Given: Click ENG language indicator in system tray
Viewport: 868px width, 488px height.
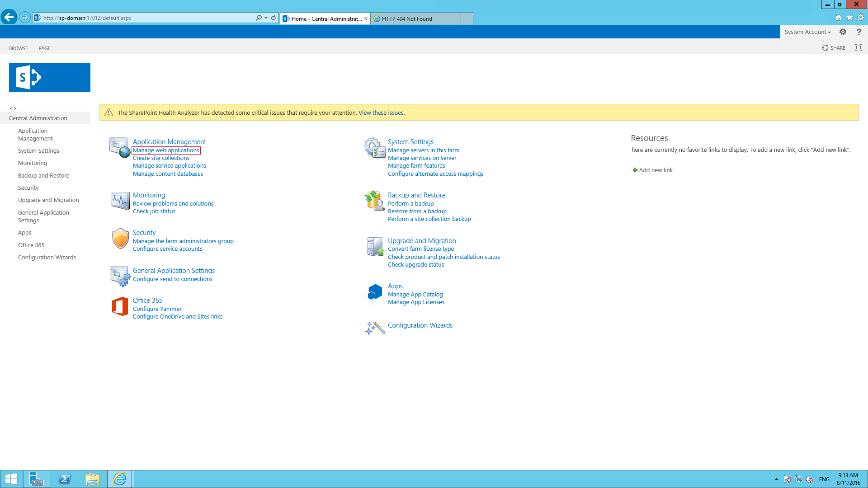Looking at the screenshot, I should (x=824, y=479).
